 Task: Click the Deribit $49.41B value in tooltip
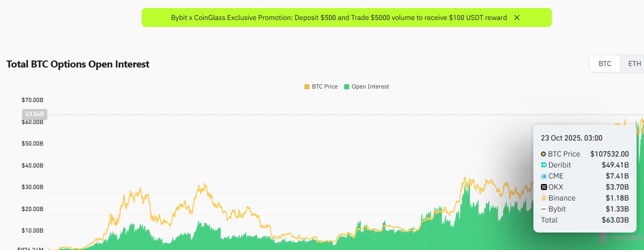[x=615, y=165]
